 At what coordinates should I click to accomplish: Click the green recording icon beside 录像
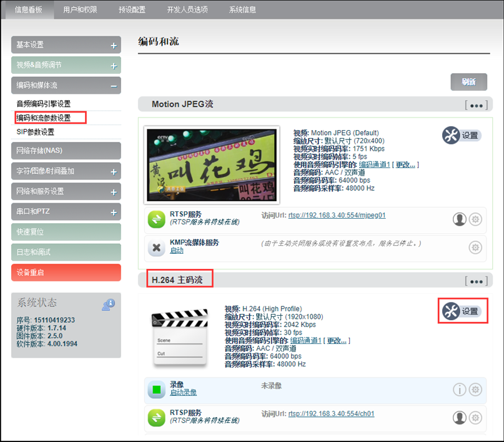pyautogui.click(x=156, y=389)
